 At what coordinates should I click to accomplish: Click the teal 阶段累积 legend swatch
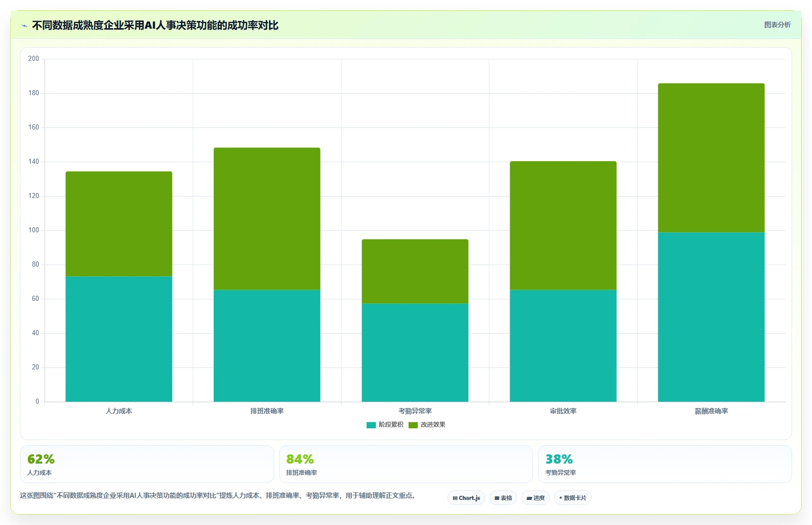(x=371, y=425)
